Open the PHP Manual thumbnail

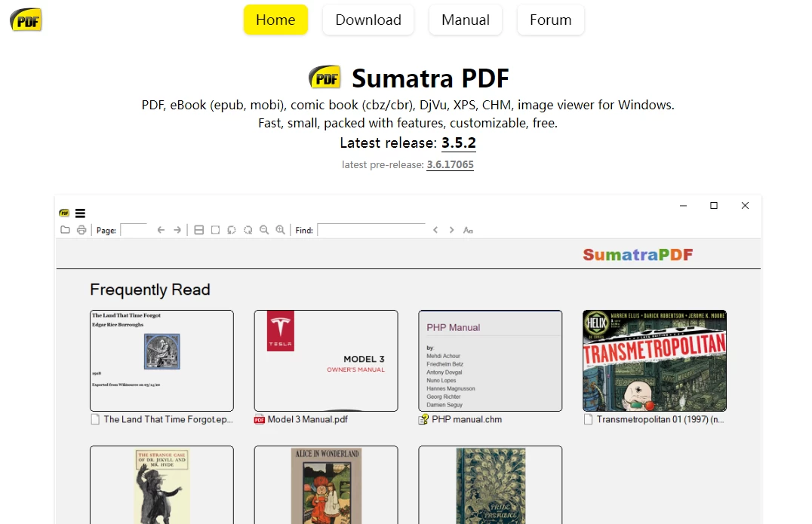491,360
